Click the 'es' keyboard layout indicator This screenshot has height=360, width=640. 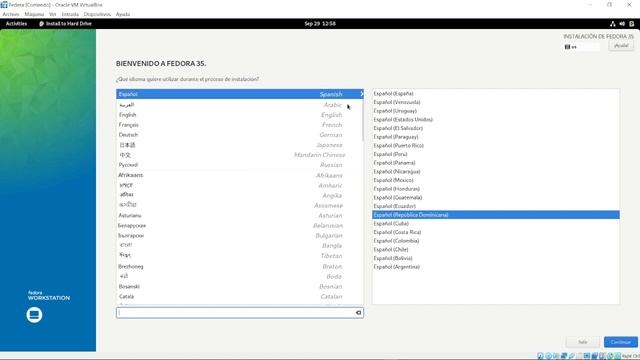pyautogui.click(x=582, y=47)
